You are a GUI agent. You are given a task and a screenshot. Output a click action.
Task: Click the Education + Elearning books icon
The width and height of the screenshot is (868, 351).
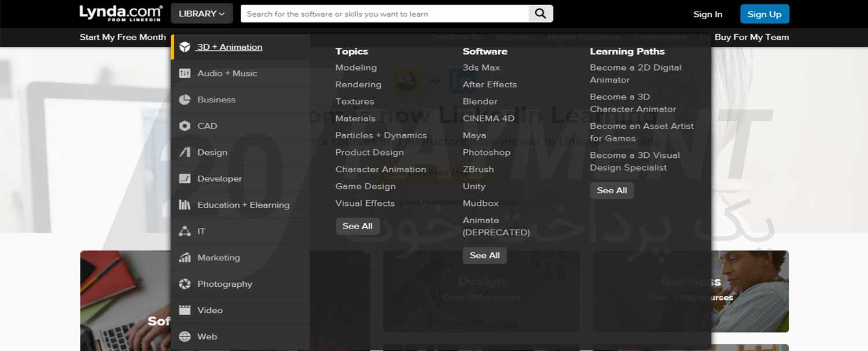(185, 205)
